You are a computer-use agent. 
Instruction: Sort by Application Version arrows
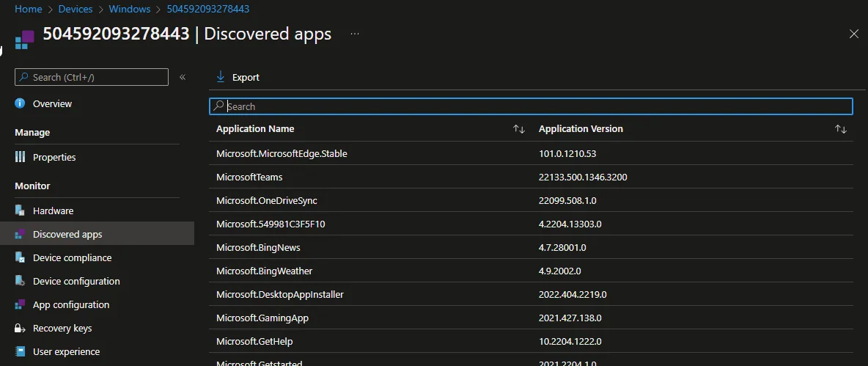841,129
